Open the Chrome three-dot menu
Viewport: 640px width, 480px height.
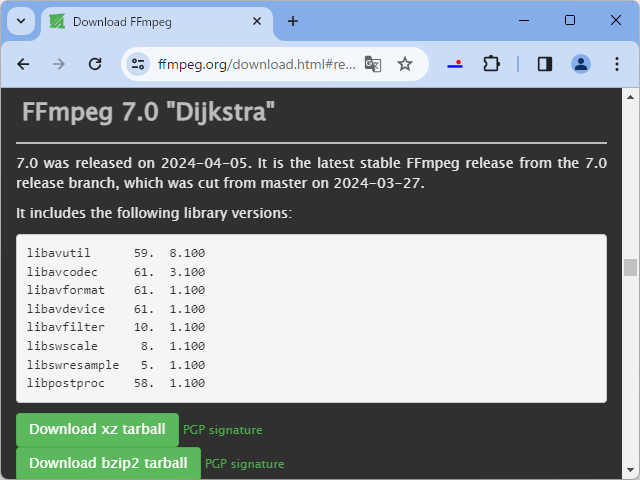pos(617,64)
